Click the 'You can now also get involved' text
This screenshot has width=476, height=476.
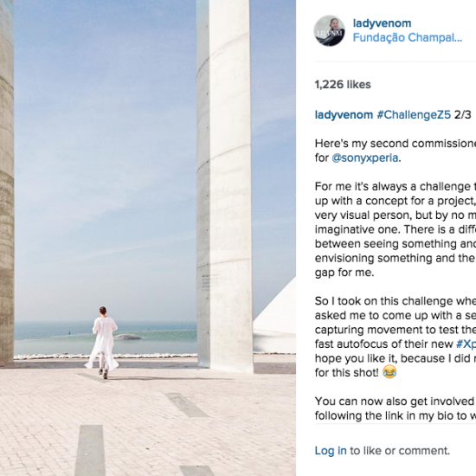(x=396, y=402)
